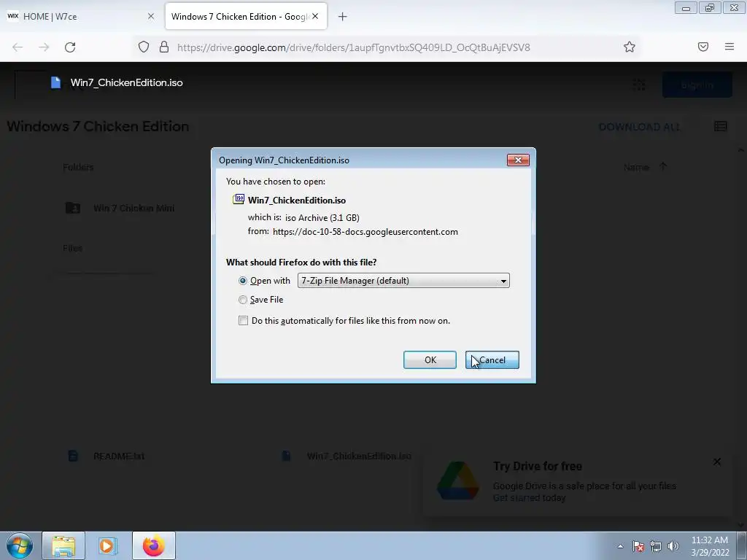Click the Show desktop strip
The image size is (747, 560).
pyautogui.click(x=742, y=545)
